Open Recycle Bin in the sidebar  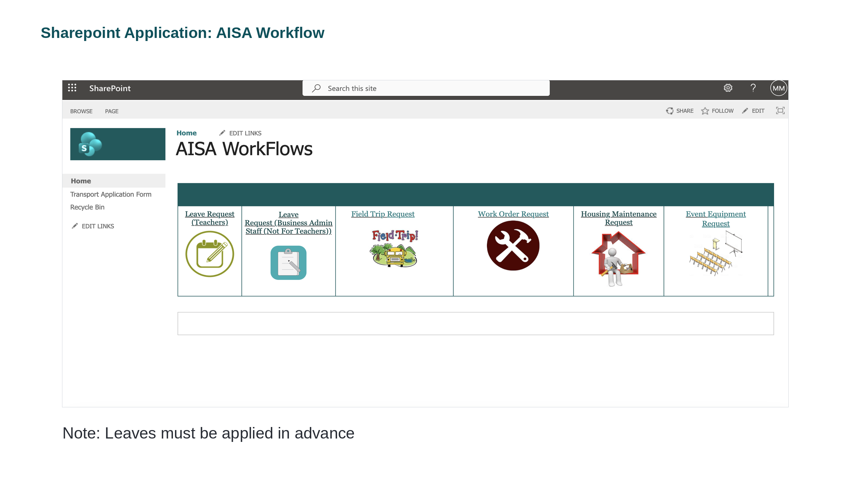87,207
